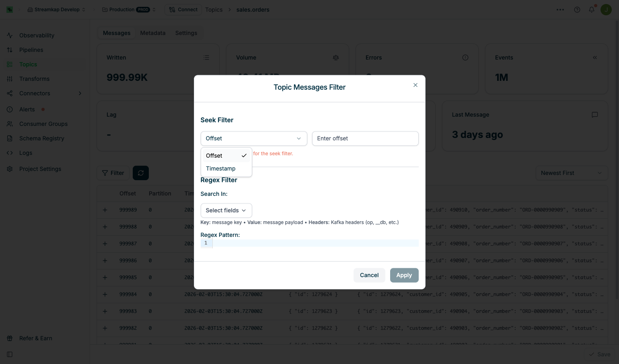Click the Topics breadcrumb link

[214, 10]
